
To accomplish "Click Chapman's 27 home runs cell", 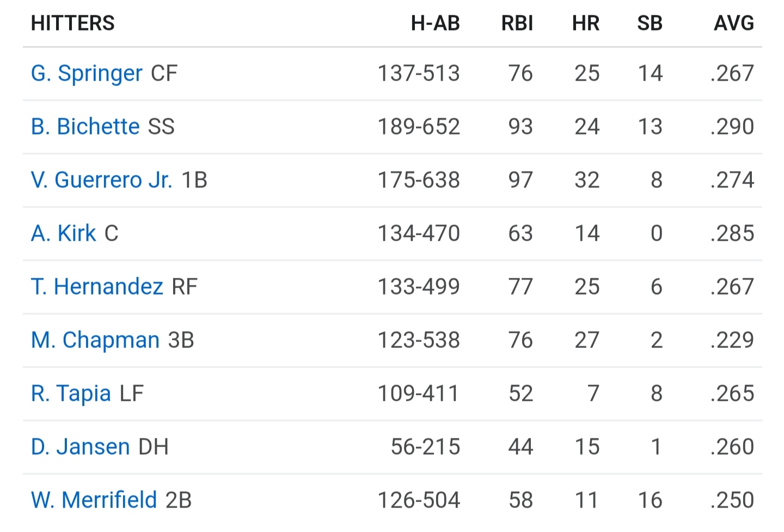I will click(586, 340).
